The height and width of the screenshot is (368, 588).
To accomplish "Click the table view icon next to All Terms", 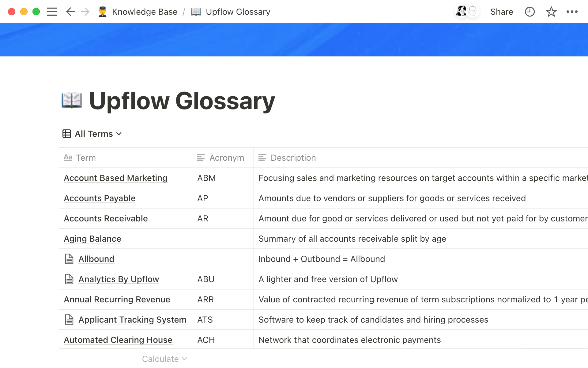I will (x=67, y=134).
